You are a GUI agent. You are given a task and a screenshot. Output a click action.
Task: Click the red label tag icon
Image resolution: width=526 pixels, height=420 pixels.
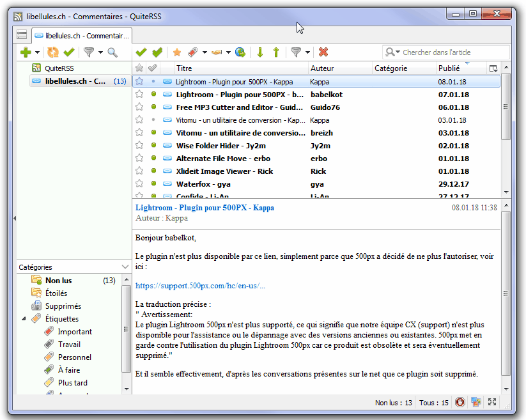tap(193, 52)
